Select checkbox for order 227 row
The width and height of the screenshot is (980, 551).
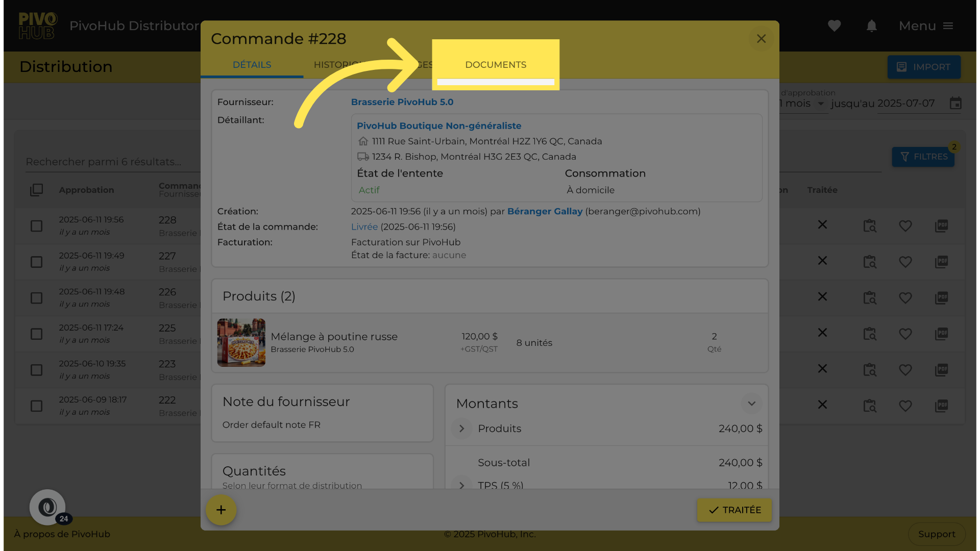tap(36, 262)
